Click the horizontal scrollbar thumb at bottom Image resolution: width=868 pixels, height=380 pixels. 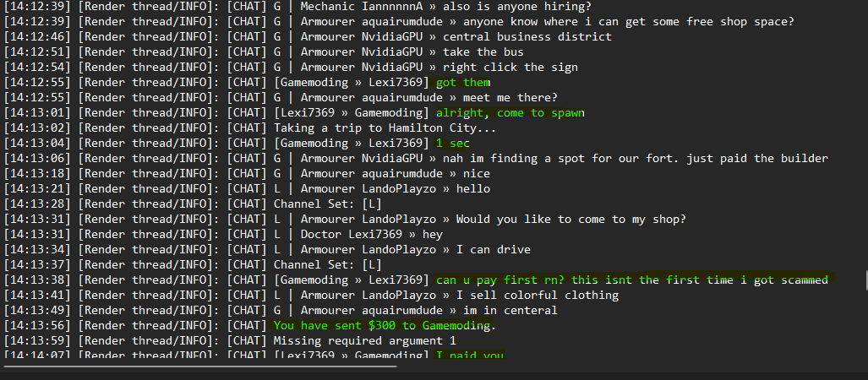tap(200, 366)
